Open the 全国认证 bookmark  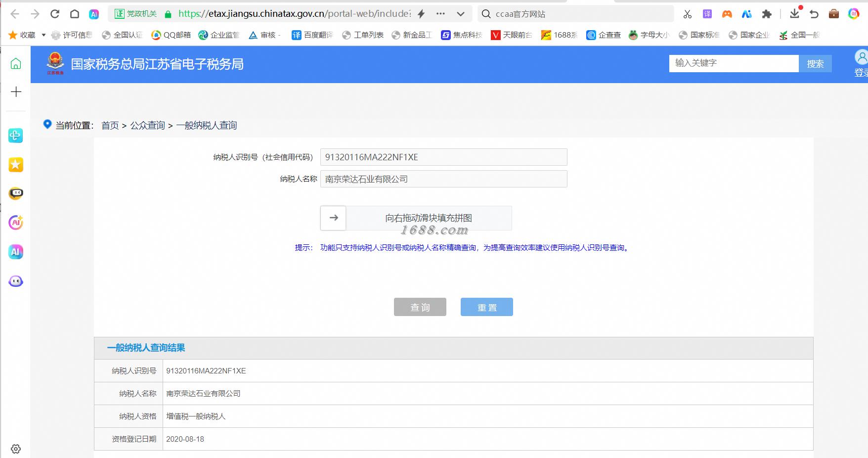point(122,35)
